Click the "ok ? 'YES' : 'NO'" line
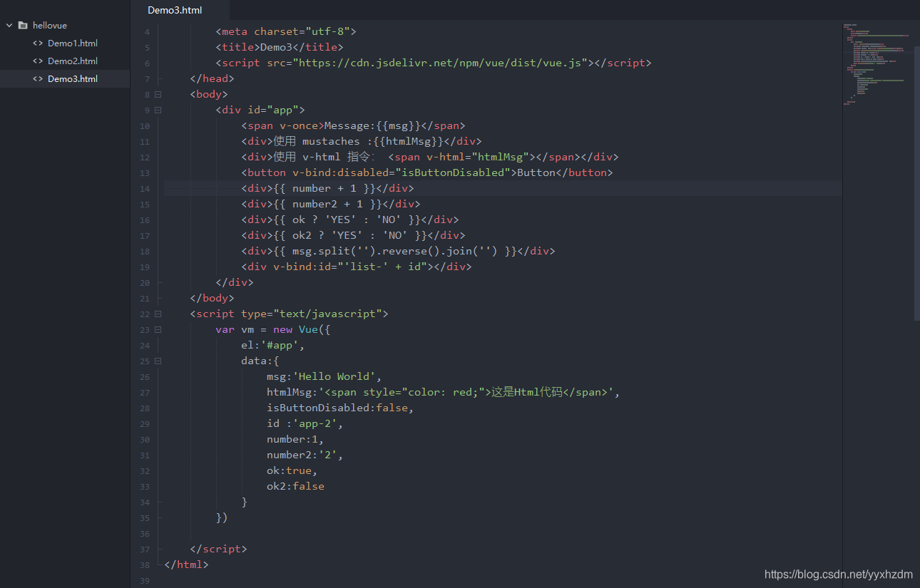 click(x=350, y=220)
